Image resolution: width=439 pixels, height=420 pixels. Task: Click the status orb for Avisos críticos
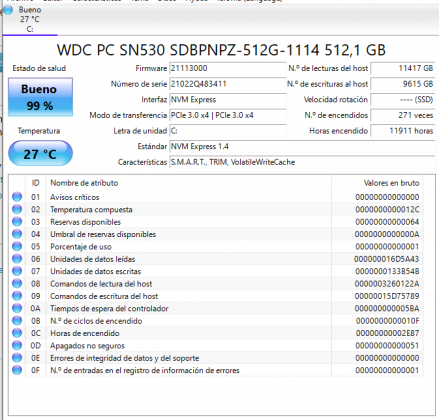17,197
